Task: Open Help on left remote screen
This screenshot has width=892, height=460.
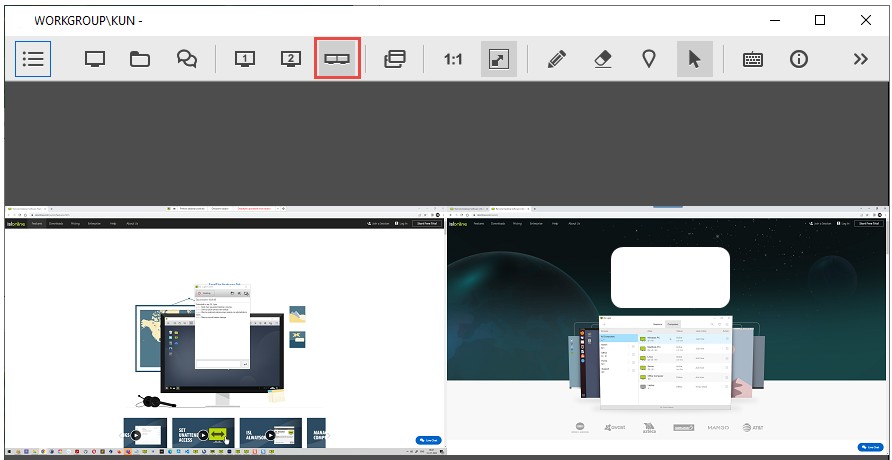Action: (113, 223)
